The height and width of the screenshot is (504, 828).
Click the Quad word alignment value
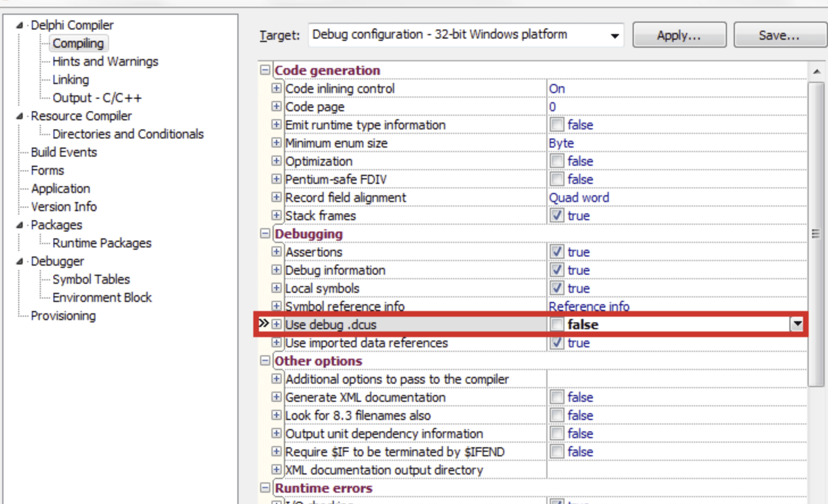pyautogui.click(x=579, y=198)
